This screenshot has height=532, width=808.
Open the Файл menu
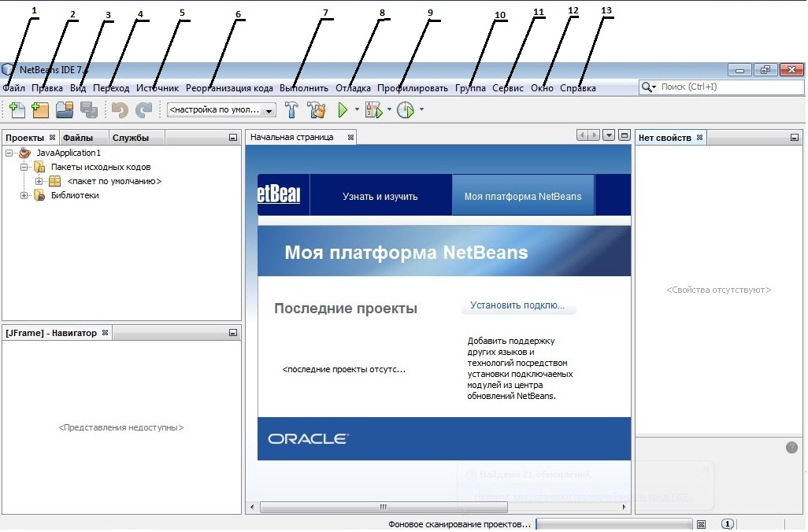[x=14, y=88]
